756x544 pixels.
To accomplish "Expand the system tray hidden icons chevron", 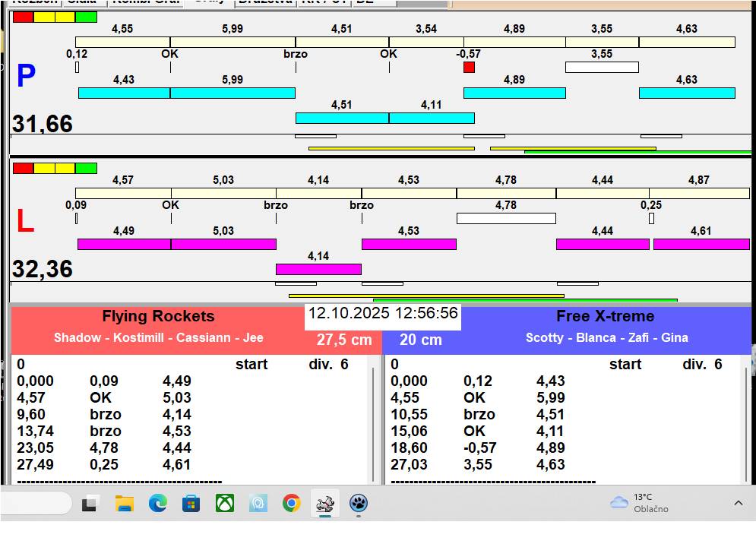I will pos(738,503).
